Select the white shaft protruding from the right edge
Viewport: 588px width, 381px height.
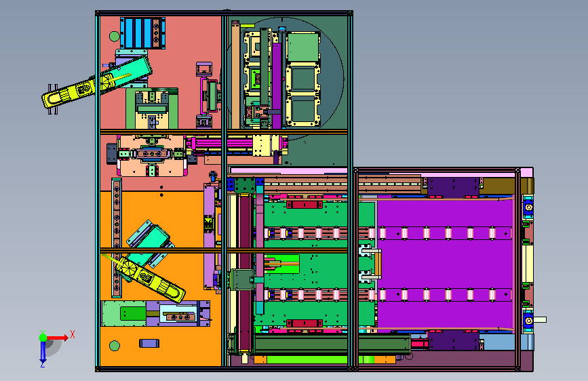540,319
